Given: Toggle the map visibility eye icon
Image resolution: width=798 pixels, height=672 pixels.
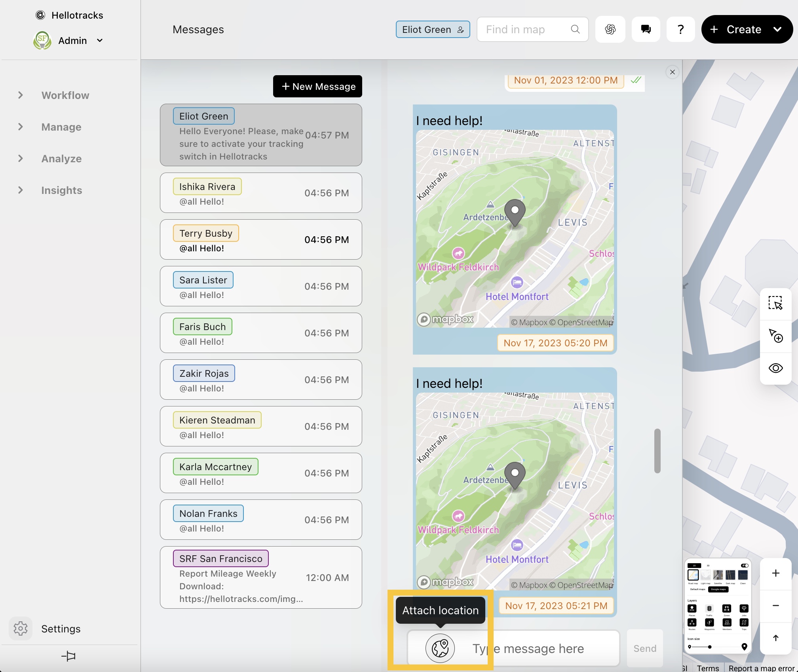Looking at the screenshot, I should [775, 368].
